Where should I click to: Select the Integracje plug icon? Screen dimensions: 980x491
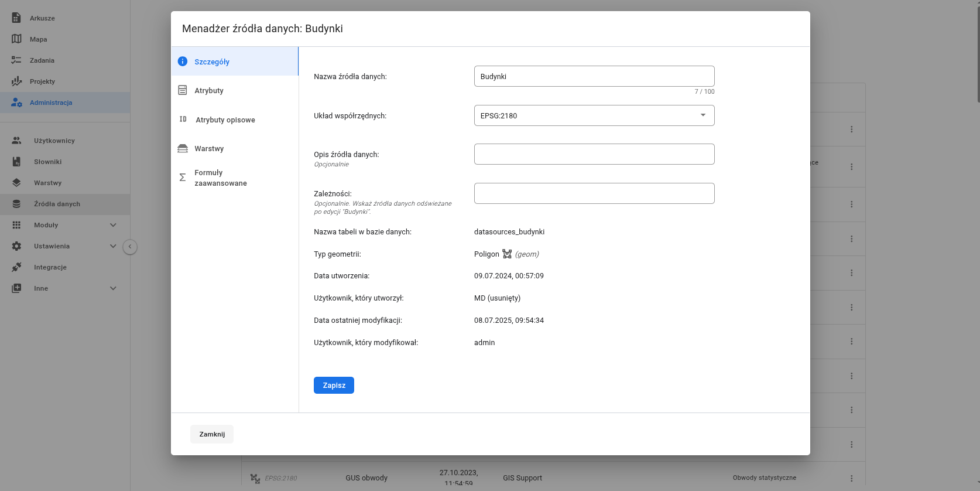(16, 267)
